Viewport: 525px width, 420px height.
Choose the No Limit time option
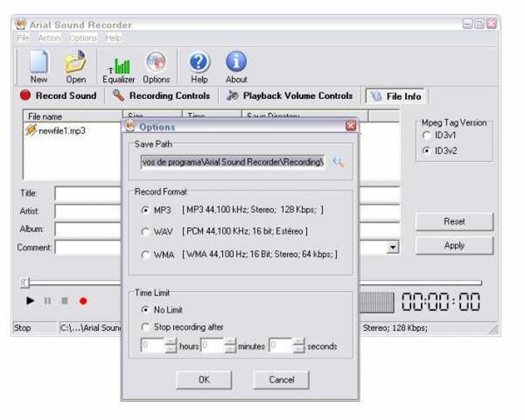145,310
